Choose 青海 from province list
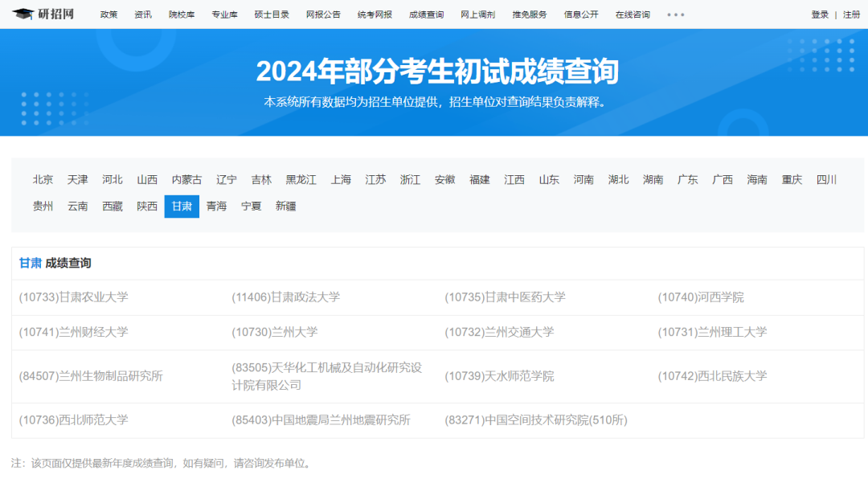Image resolution: width=868 pixels, height=483 pixels. [216, 206]
